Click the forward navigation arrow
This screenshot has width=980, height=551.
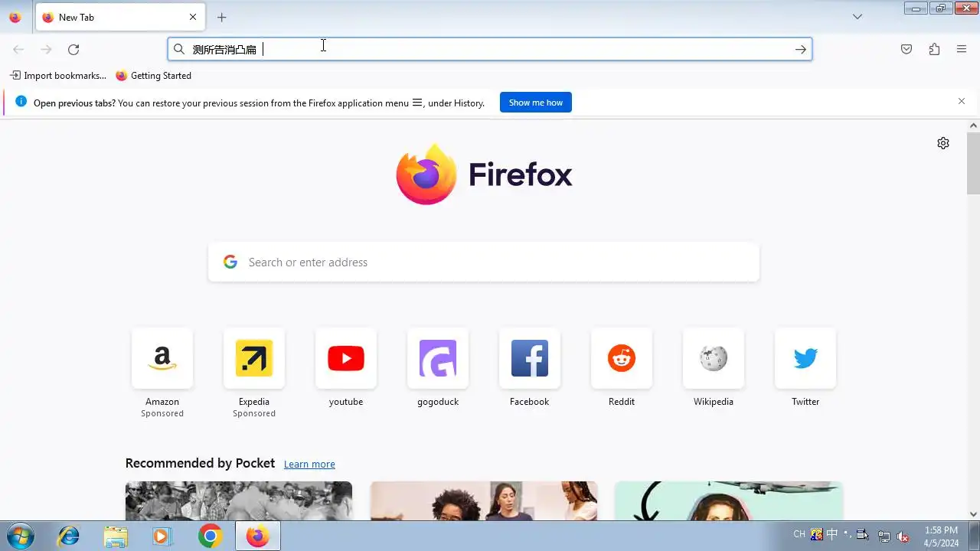[46, 50]
